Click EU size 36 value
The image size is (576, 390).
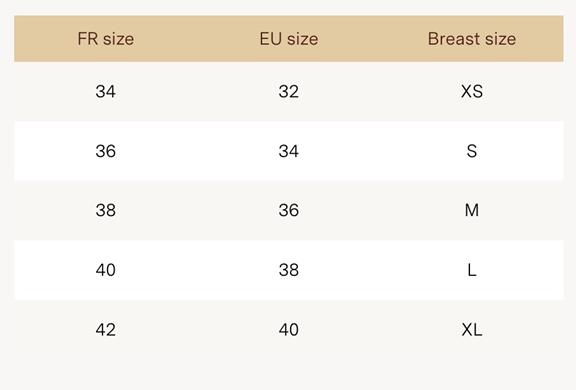click(x=289, y=210)
